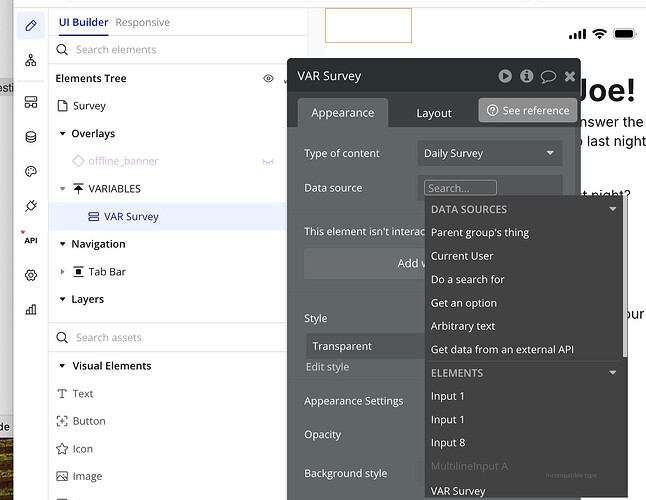The width and height of the screenshot is (646, 500).
Task: Open the Data database icon in sidebar
Action: [x=31, y=137]
